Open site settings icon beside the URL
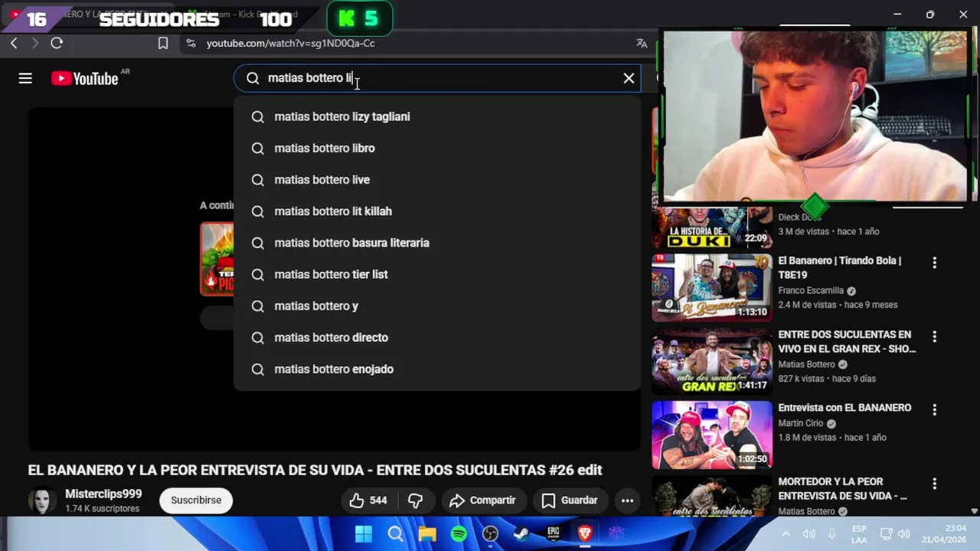Viewport: 980px width, 551px height. pyautogui.click(x=191, y=44)
